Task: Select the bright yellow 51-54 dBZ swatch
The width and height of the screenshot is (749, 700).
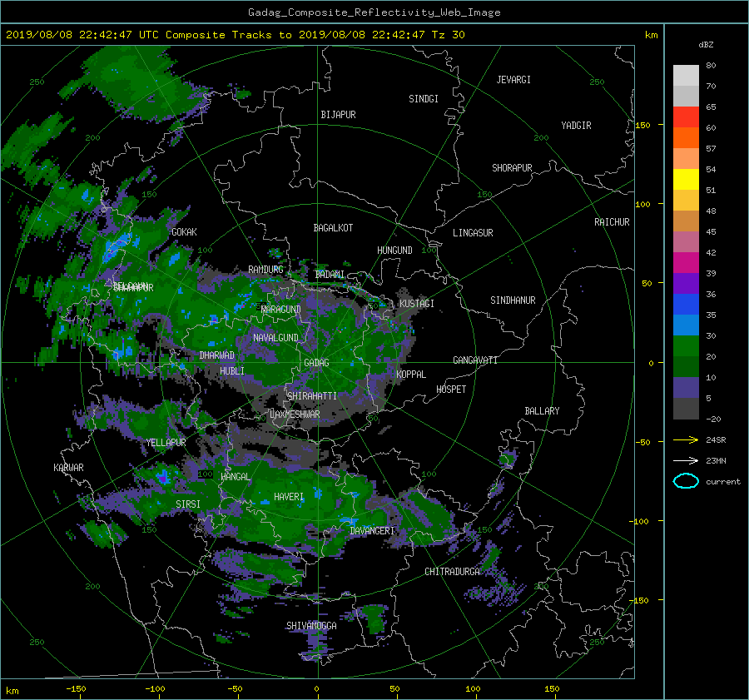Action: 686,180
